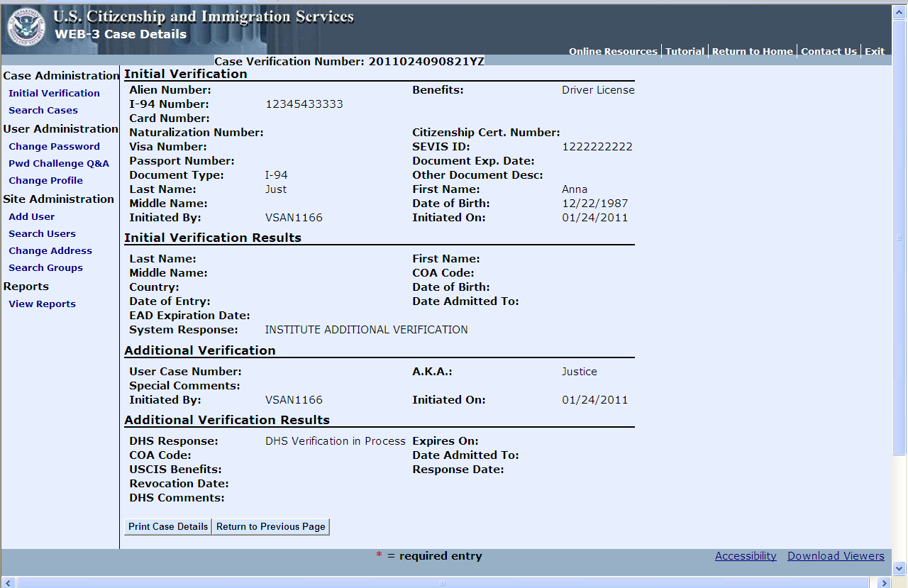Click the User Administration sidebar heading

click(x=61, y=129)
